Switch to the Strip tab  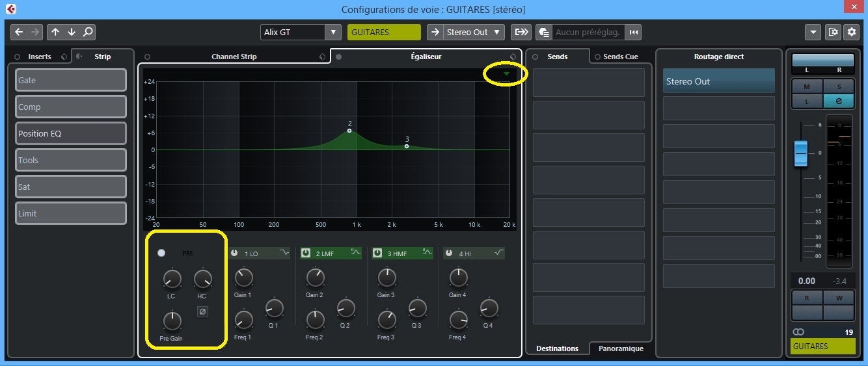(x=102, y=57)
